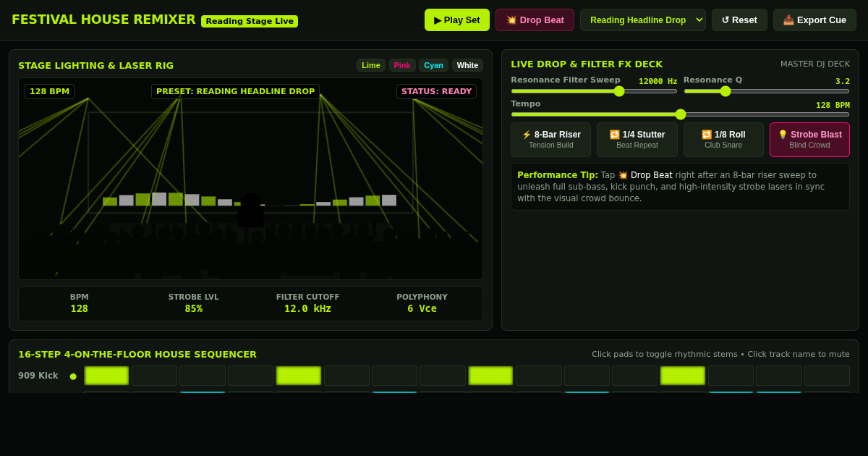This screenshot has height=456, width=868.
Task: Toggle 909 Kick step 15 pad
Action: [779, 376]
